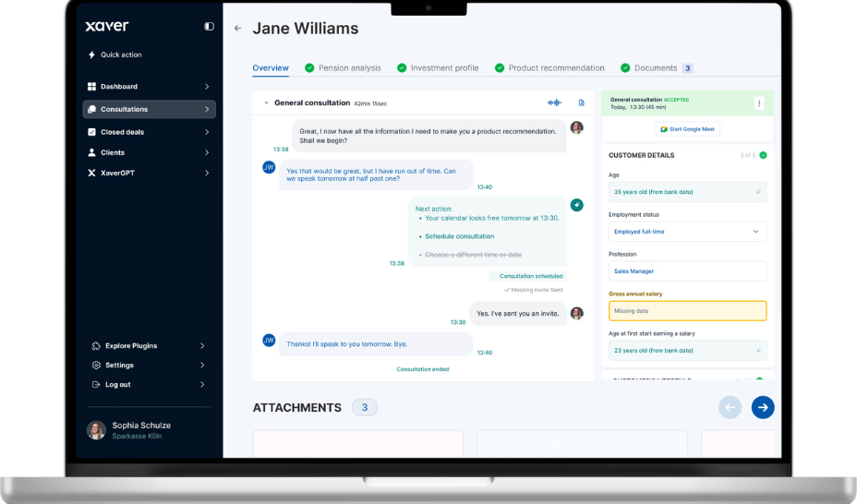Click the 'Yes. I've sent you an invite.' message
Image resolution: width=857 pixels, height=504 pixels.
[517, 314]
